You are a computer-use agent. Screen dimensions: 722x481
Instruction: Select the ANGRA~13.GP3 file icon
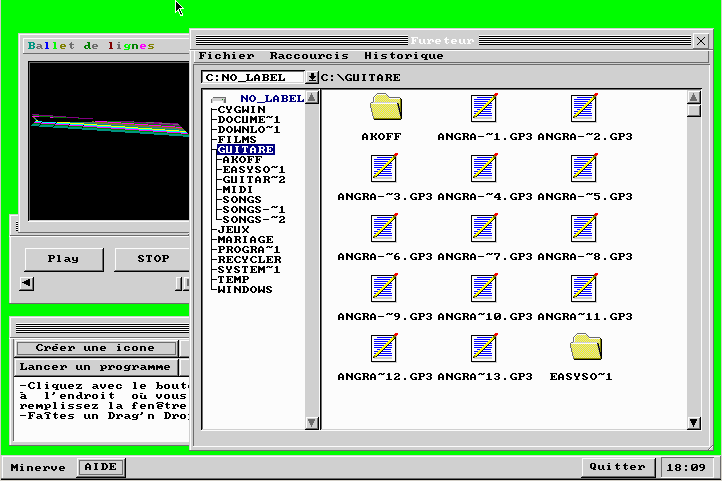coord(484,348)
